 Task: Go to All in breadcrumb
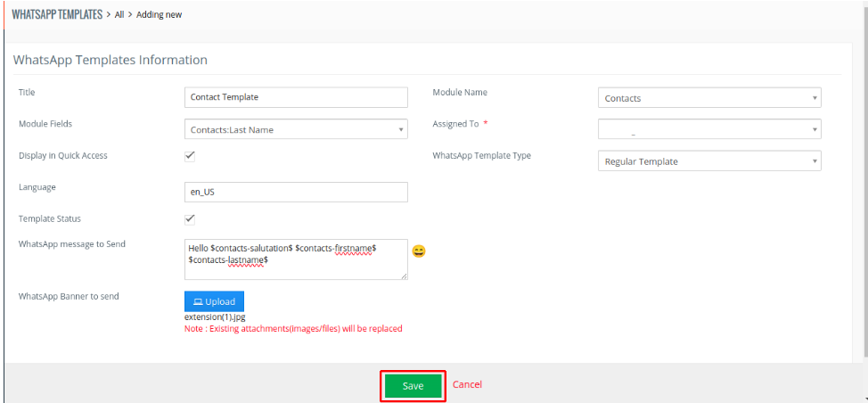[x=119, y=15]
